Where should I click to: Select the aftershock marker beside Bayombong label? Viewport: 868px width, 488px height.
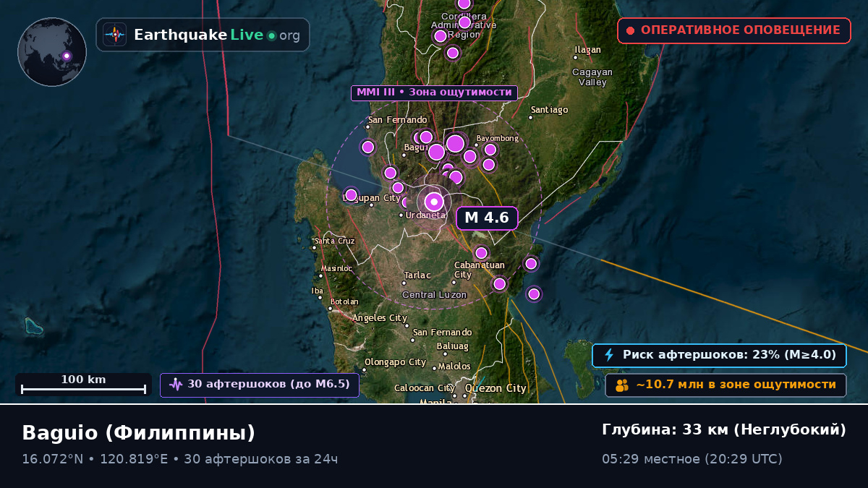[490, 150]
